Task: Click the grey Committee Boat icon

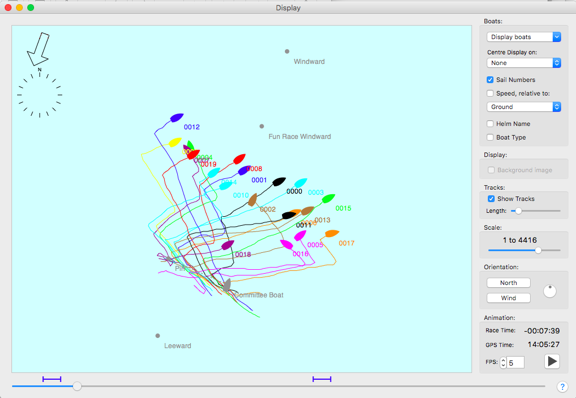Action: click(x=227, y=285)
